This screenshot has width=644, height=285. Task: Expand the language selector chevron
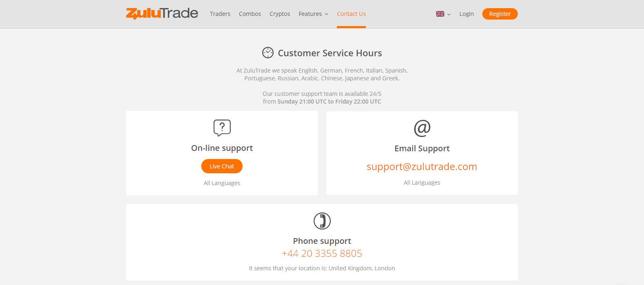point(449,14)
